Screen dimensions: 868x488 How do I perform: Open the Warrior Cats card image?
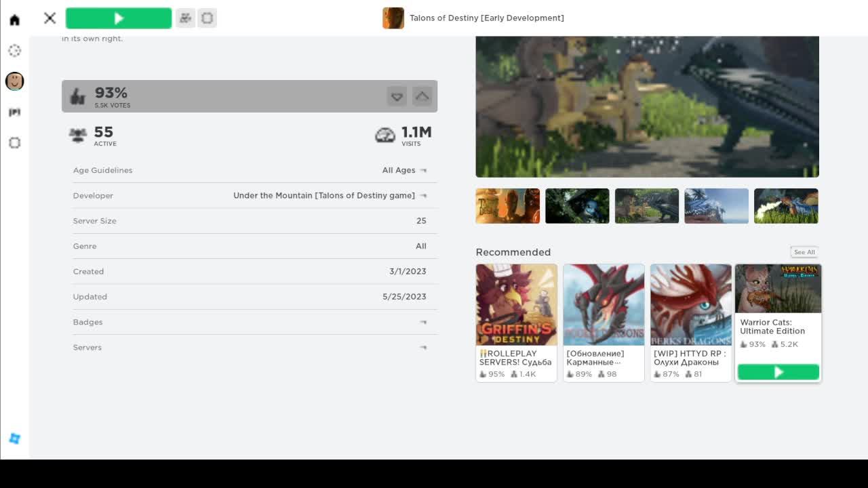[x=778, y=289]
